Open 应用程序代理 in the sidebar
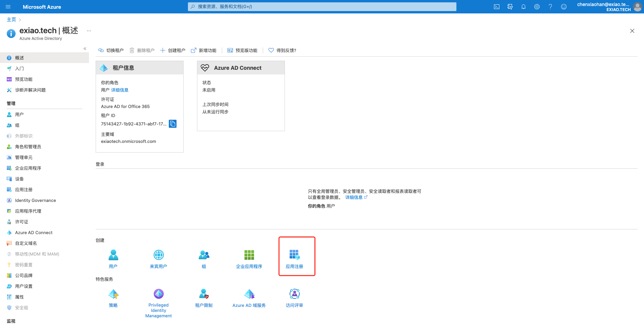This screenshot has height=325, width=644. coord(44,211)
